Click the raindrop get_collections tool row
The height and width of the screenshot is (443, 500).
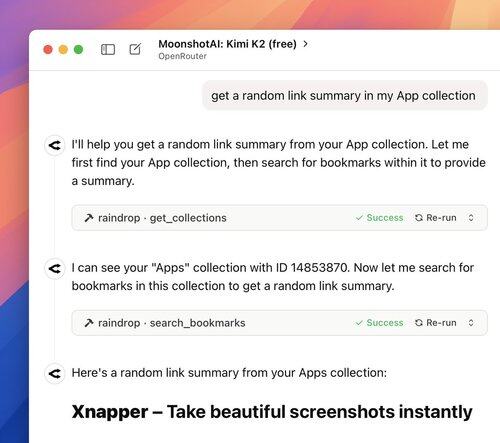click(x=280, y=218)
